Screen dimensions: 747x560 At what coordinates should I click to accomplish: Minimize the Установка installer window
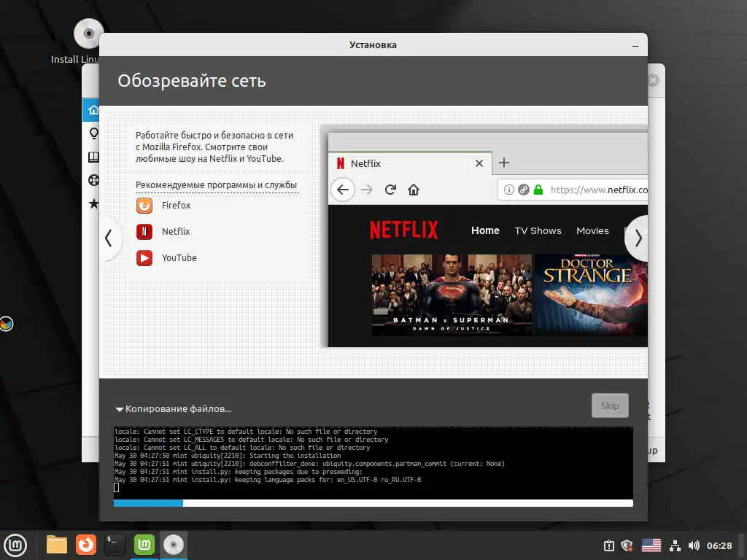coord(635,45)
